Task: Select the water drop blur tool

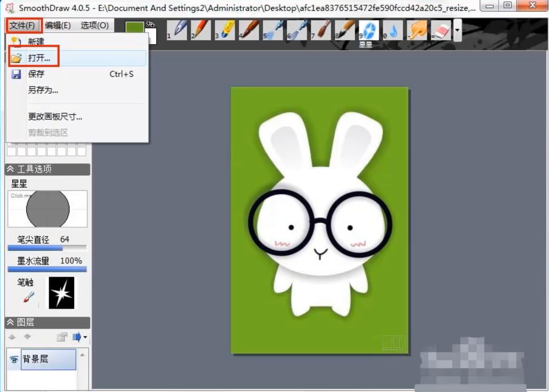Action: (393, 30)
